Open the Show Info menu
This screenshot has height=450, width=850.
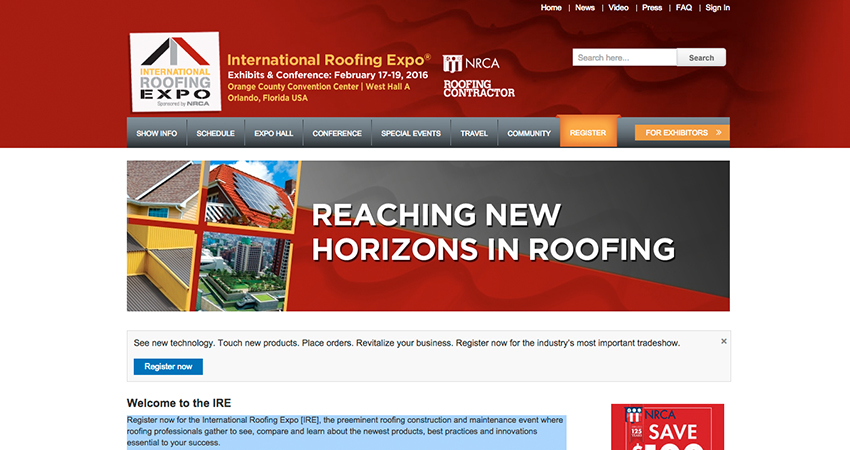[156, 133]
